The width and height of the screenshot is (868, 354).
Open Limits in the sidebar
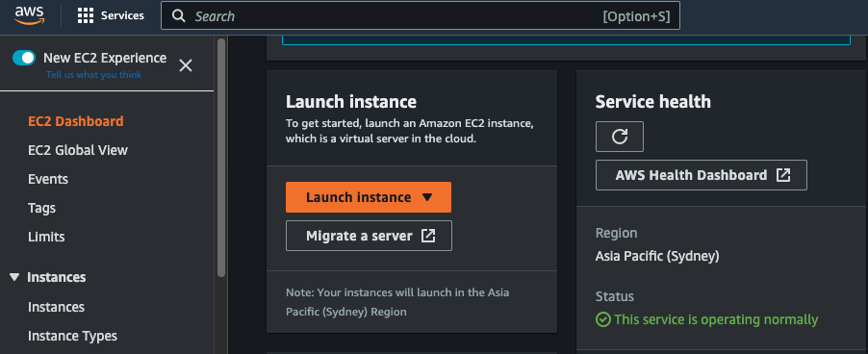pos(46,237)
